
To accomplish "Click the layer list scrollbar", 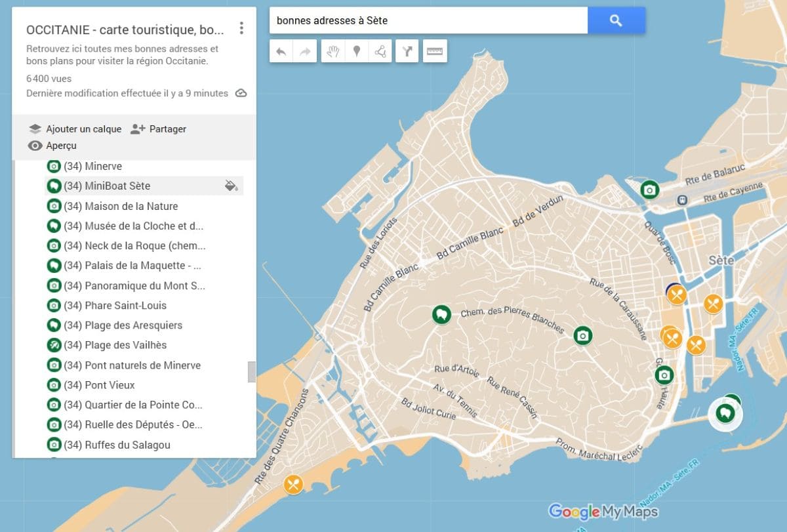I will (x=251, y=371).
